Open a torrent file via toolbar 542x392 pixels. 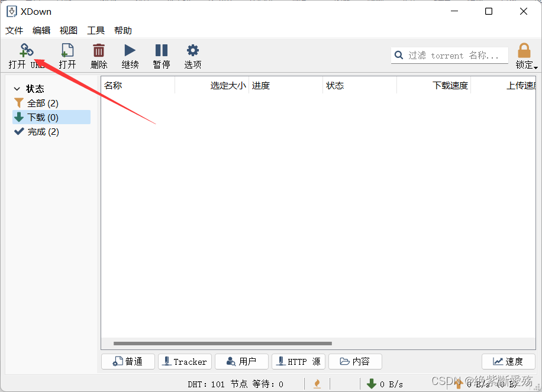[x=67, y=56]
